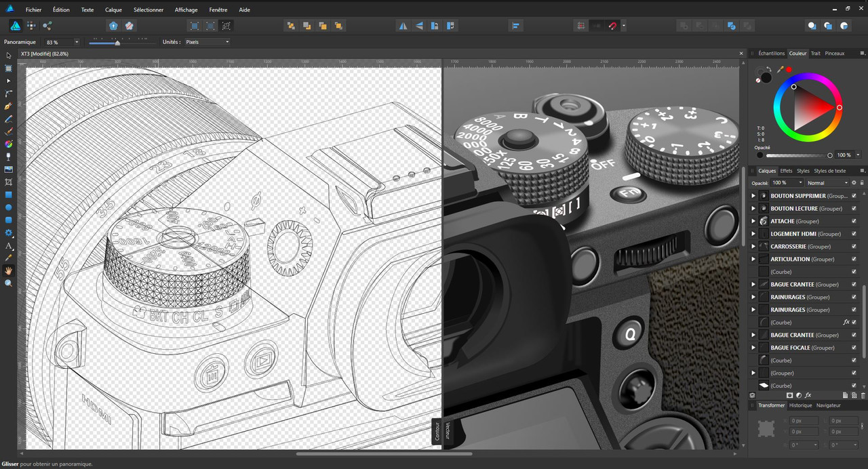Expand the ARTICULATION group
The height and width of the screenshot is (469, 868).
753,259
